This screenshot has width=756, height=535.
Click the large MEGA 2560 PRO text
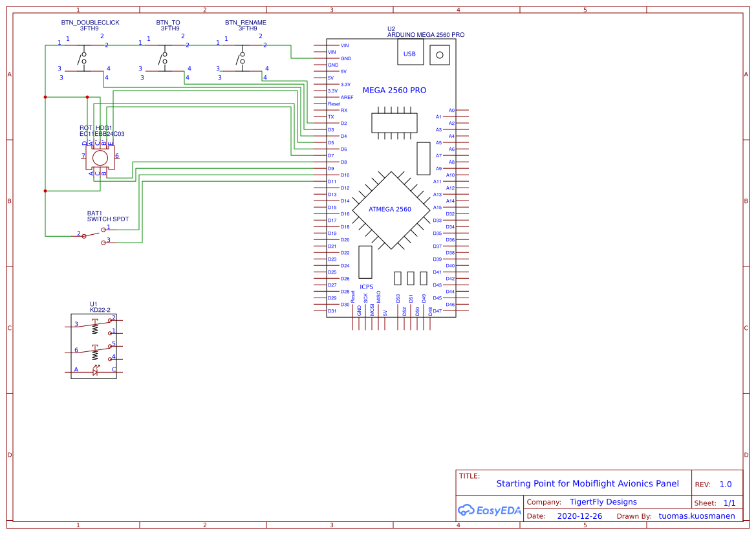pyautogui.click(x=394, y=90)
